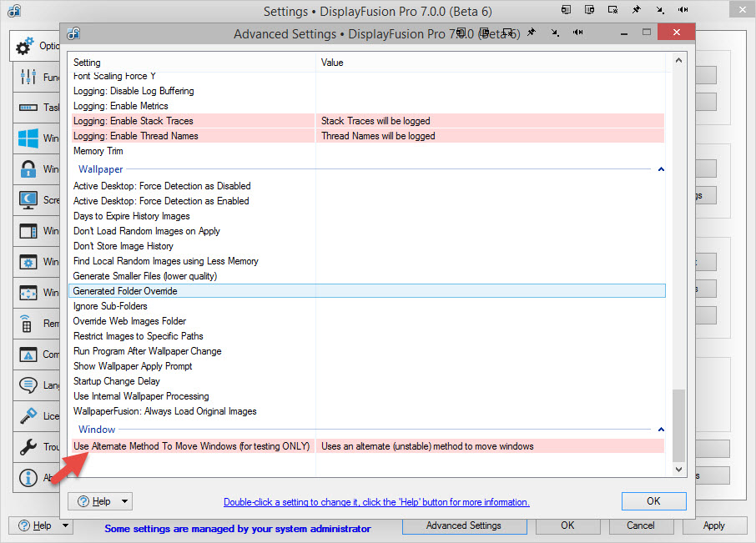Image resolution: width=756 pixels, height=543 pixels.
Task: Collapse the Window section chevron
Action: (661, 430)
